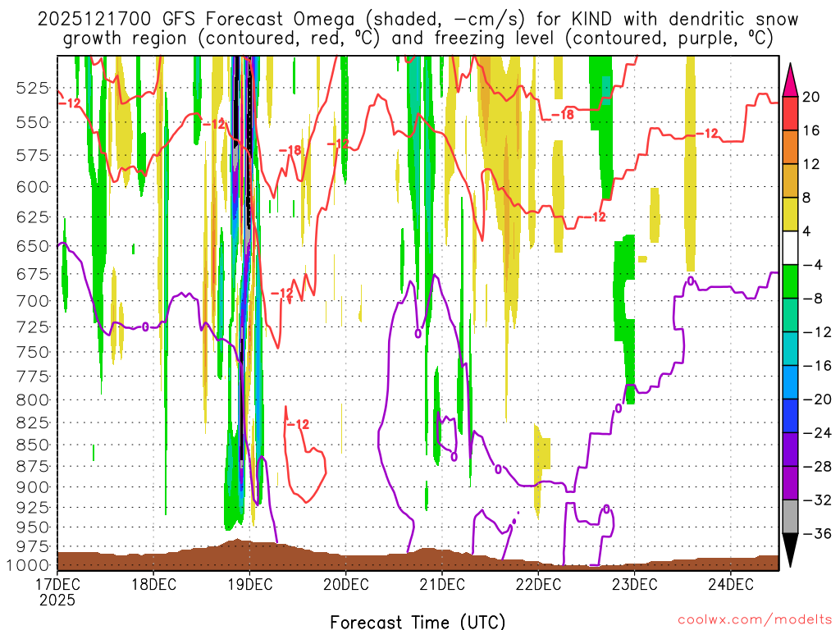Image resolution: width=840 pixels, height=630 pixels.
Task: Click the 525 pressure level label
Action: click(32, 87)
